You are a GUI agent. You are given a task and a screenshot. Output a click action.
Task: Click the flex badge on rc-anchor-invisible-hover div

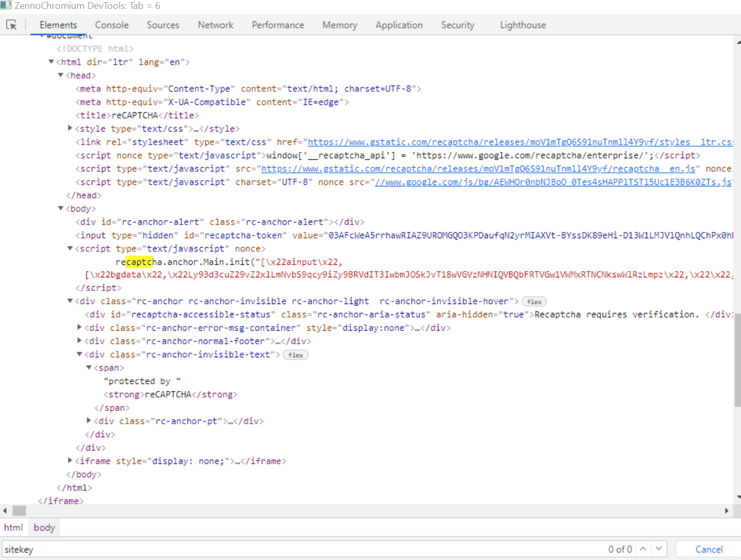pyautogui.click(x=534, y=302)
